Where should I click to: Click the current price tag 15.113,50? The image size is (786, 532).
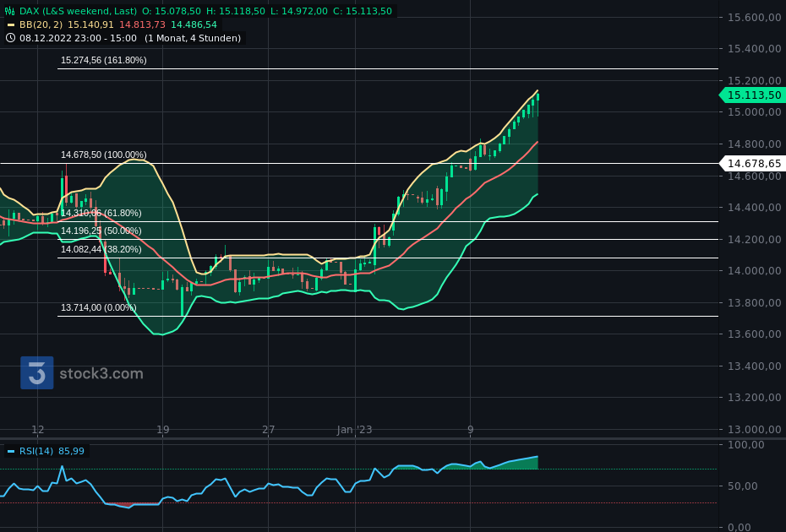(x=755, y=95)
